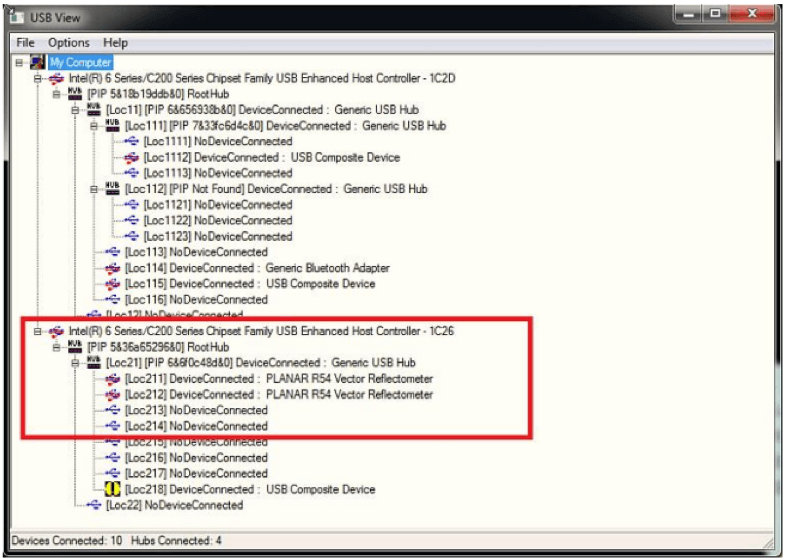Viewport: 785px width, 558px height.
Task: Collapse the RootHub PIP 5&36a65296&0 node
Action: click(x=57, y=347)
